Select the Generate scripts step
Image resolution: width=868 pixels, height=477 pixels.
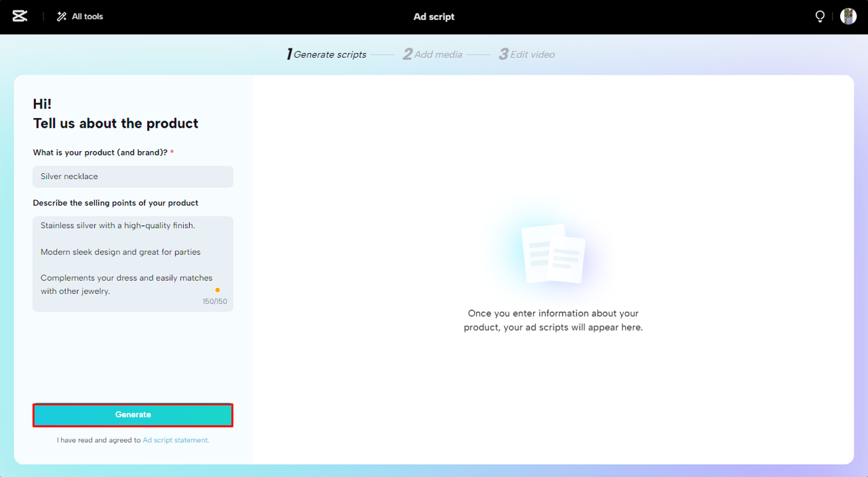(x=326, y=54)
